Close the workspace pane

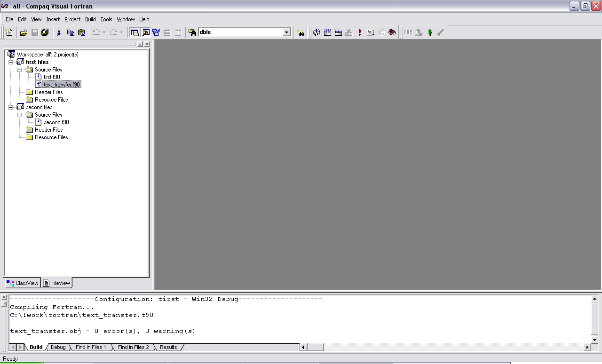pyautogui.click(x=147, y=44)
